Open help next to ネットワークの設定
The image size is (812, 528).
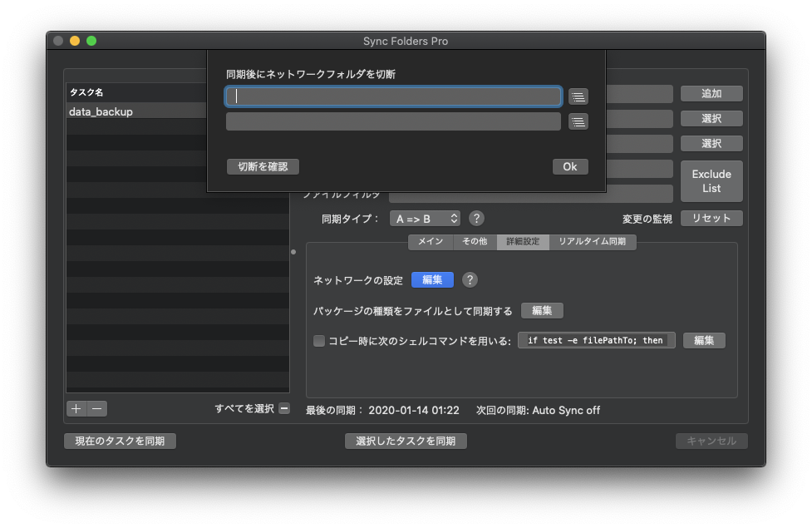tap(470, 280)
